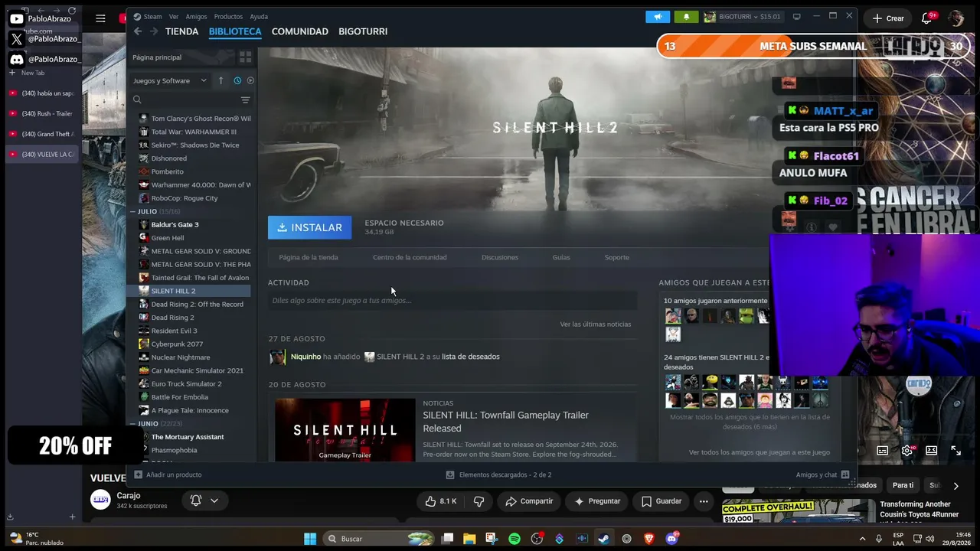Open game info icon for Silent Hill 2

pos(812,227)
